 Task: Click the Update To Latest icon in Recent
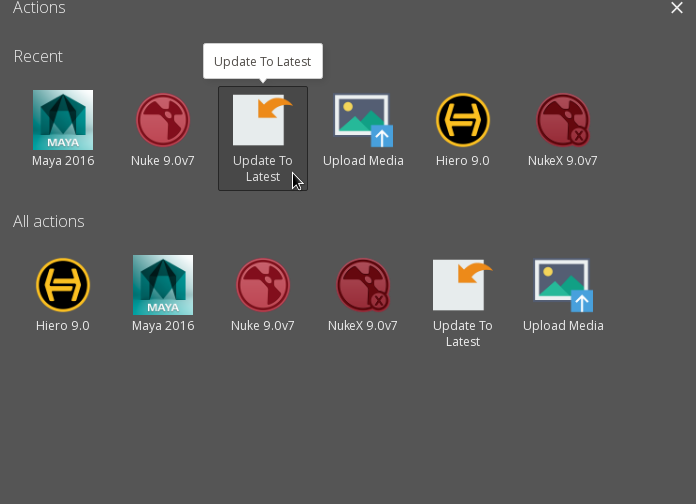click(x=263, y=120)
